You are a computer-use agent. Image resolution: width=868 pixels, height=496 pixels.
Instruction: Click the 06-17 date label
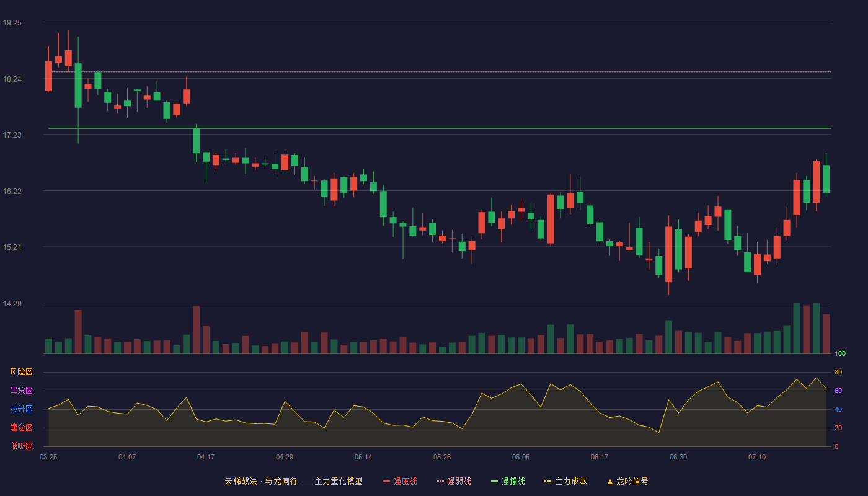pyautogui.click(x=600, y=457)
